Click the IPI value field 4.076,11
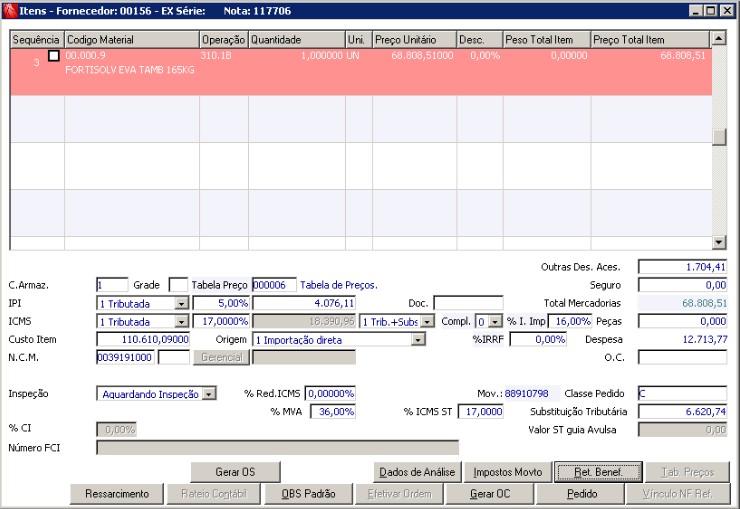The height and width of the screenshot is (509, 740). [304, 303]
